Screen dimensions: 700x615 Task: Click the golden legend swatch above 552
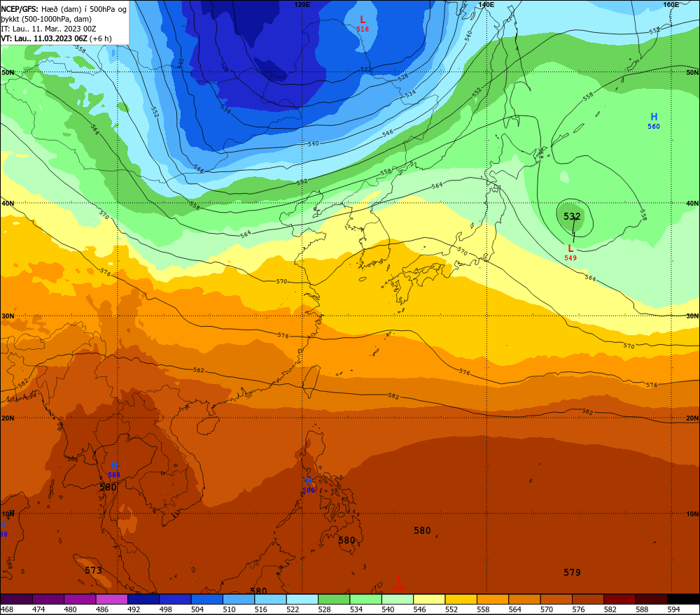(x=461, y=599)
